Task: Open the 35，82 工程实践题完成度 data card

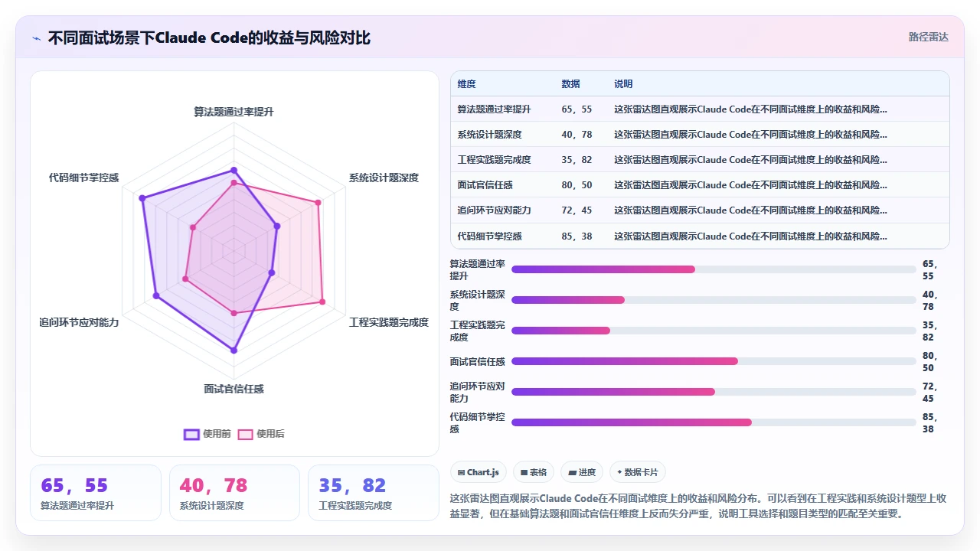Action: click(x=374, y=493)
